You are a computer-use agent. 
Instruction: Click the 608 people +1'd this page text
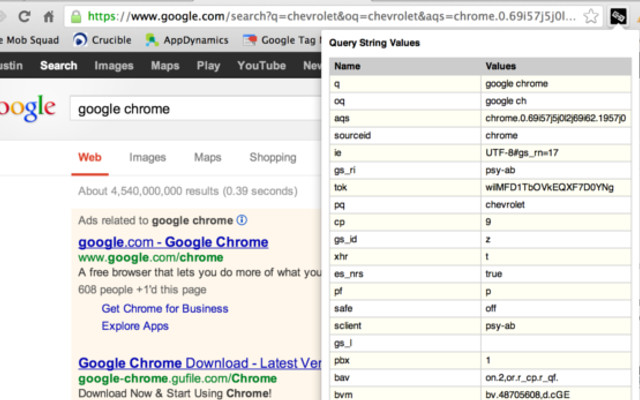[142, 289]
